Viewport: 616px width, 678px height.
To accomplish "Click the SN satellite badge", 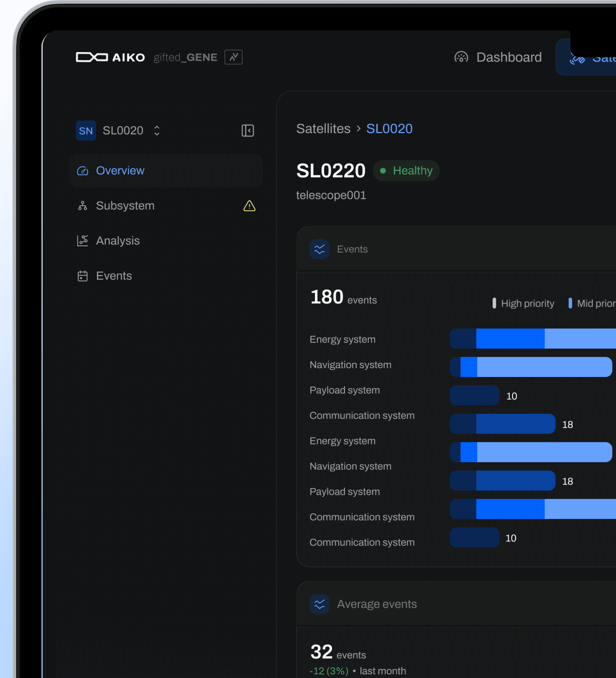I will click(x=86, y=130).
